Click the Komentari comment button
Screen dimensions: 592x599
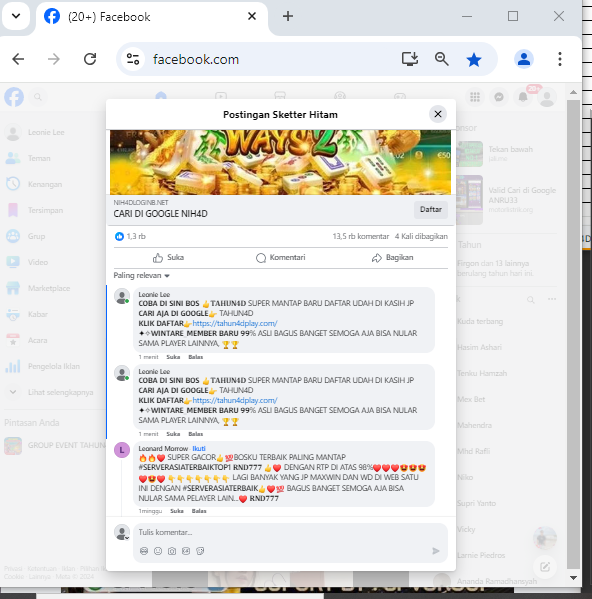(280, 258)
